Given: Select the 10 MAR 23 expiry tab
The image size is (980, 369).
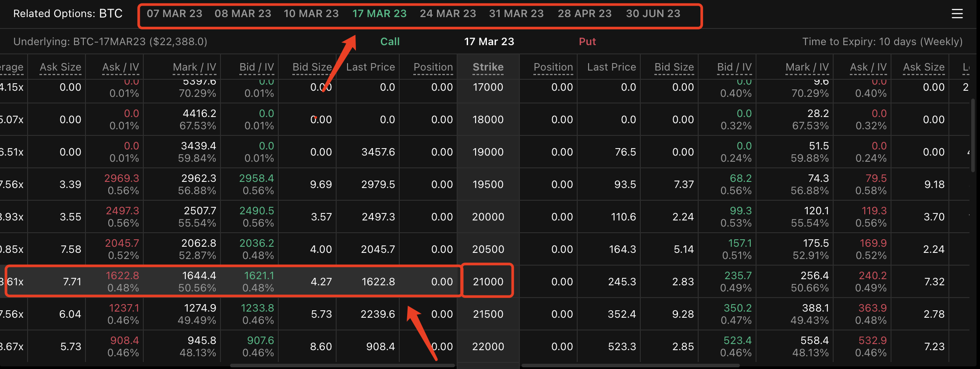Looking at the screenshot, I should point(311,14).
